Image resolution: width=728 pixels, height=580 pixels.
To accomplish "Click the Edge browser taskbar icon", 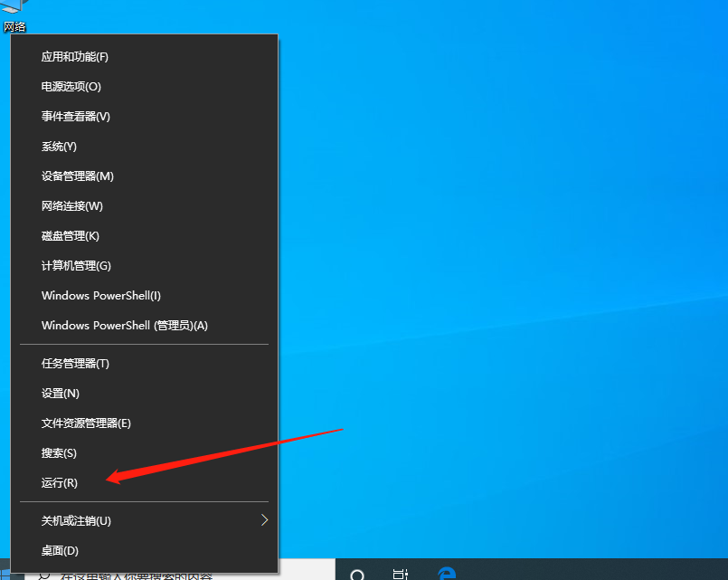I will pyautogui.click(x=446, y=574).
